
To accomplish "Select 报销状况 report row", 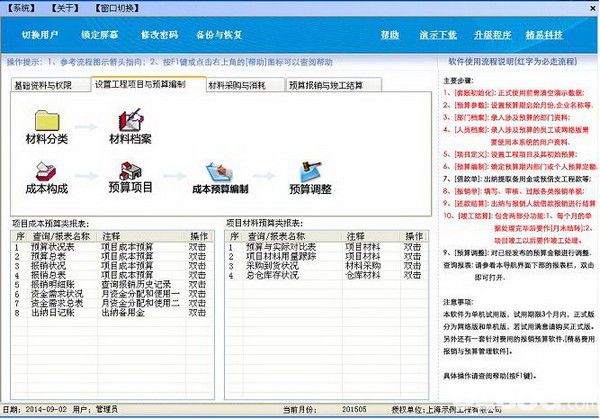I will click(x=112, y=266).
